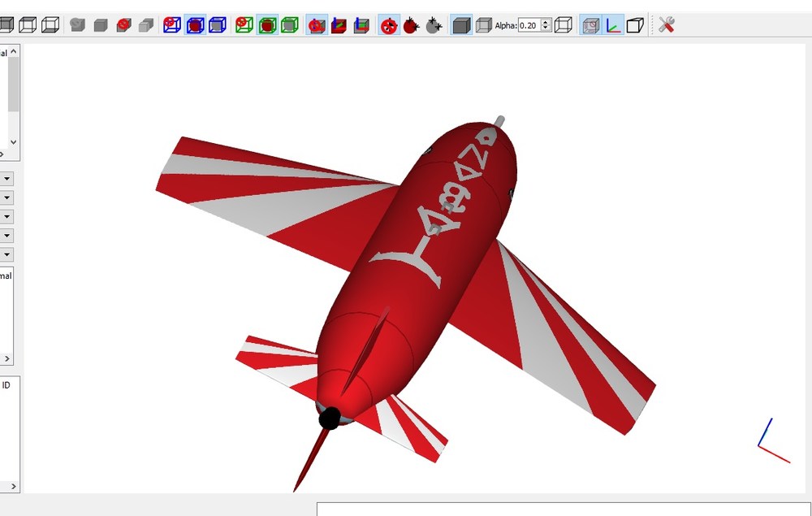Increase Alpha with the up stepper arrow
Image resolution: width=812 pixels, height=516 pixels.
click(546, 22)
